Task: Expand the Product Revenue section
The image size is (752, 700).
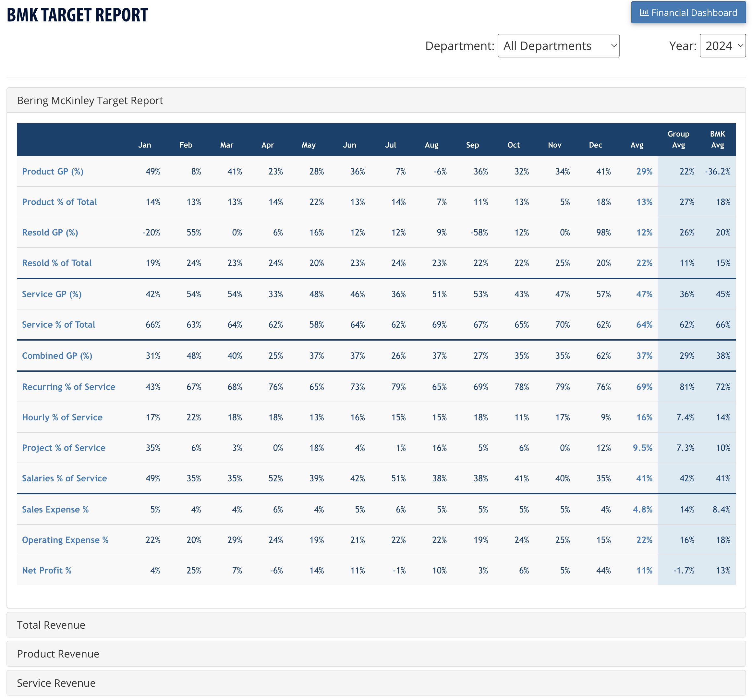Action: pyautogui.click(x=376, y=654)
